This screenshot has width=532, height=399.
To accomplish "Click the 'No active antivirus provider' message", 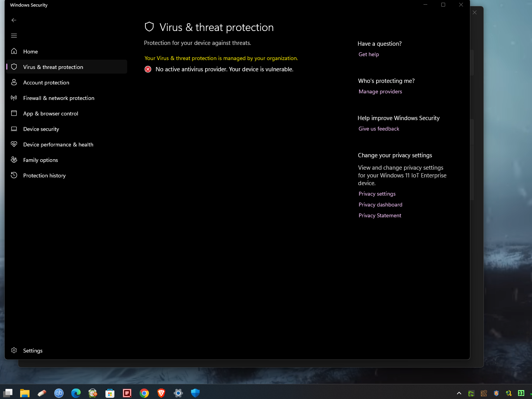I will 225,69.
